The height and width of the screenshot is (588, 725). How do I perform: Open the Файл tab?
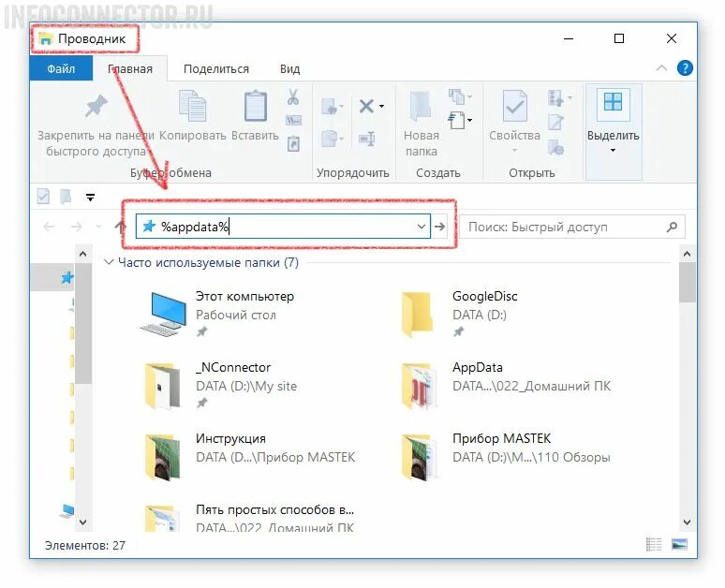[x=61, y=69]
